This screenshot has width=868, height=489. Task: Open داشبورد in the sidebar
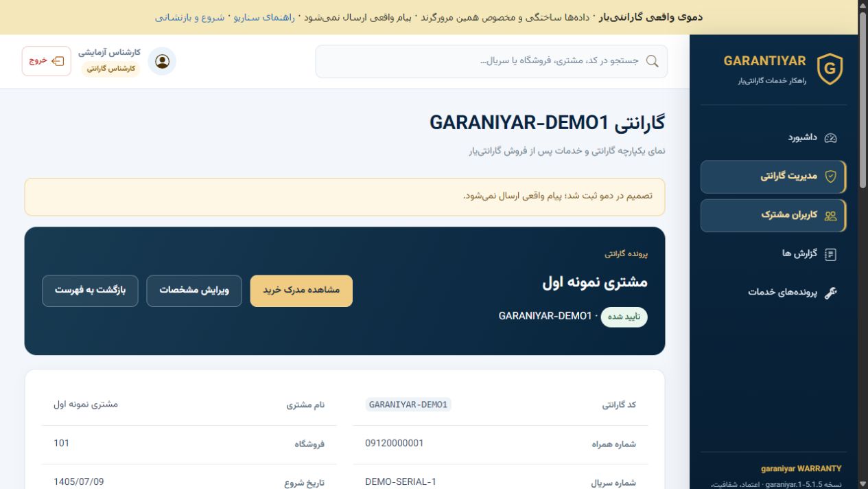(x=773, y=138)
